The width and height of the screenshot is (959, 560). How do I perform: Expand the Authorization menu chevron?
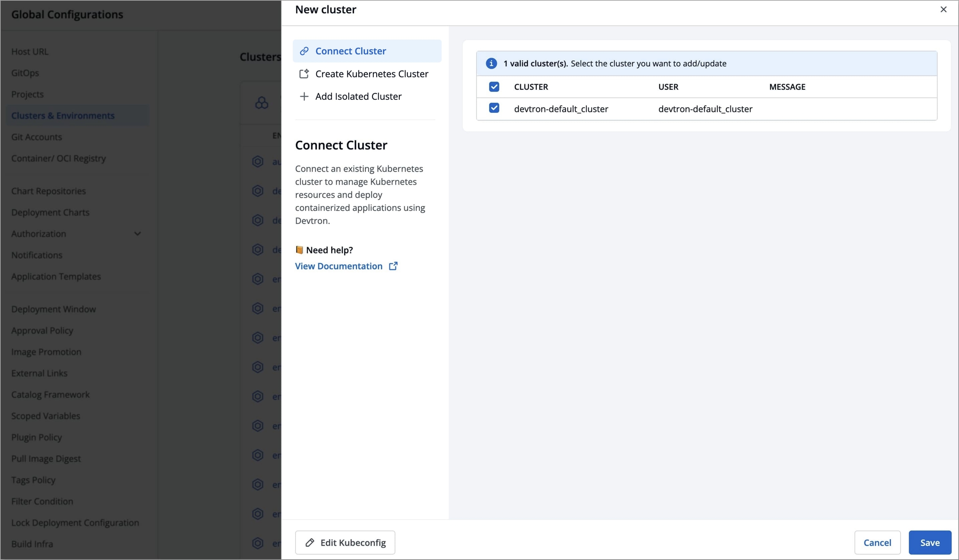pyautogui.click(x=137, y=234)
